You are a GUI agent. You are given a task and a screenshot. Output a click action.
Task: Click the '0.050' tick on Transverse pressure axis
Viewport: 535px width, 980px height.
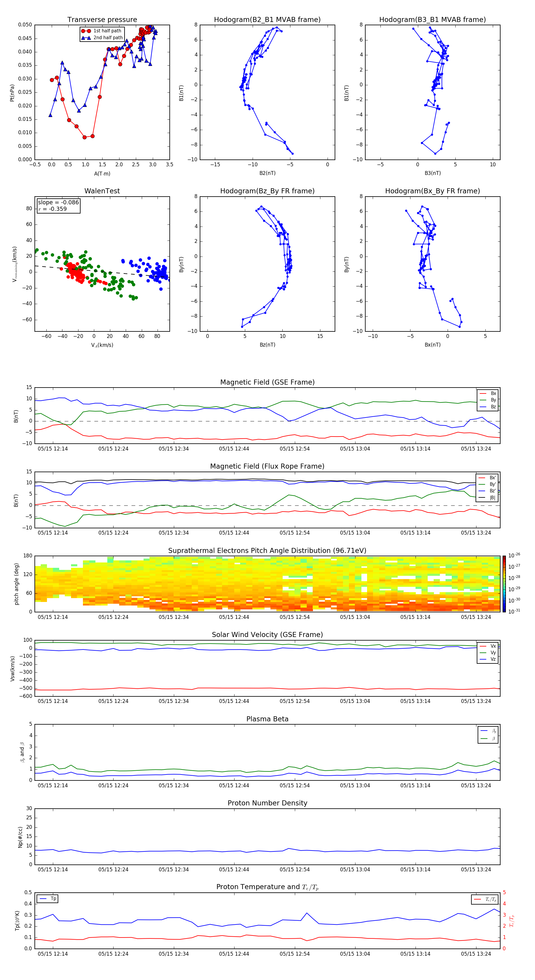[x=25, y=25]
